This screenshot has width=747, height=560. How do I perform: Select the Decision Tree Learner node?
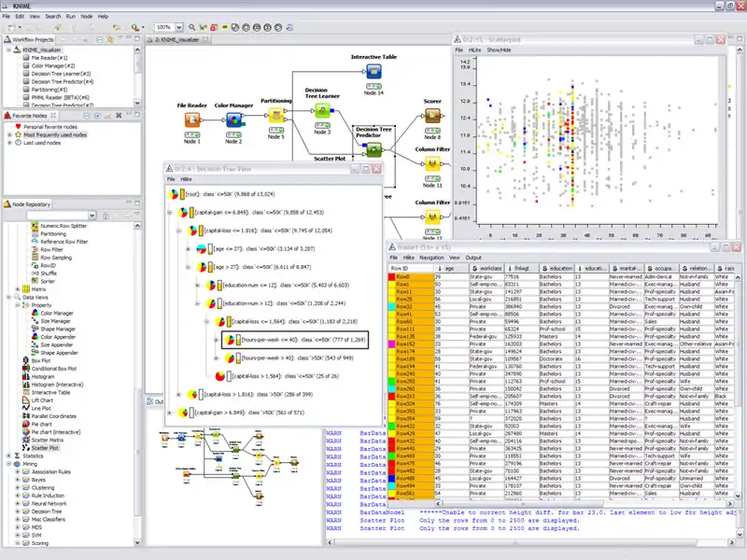coord(321,112)
